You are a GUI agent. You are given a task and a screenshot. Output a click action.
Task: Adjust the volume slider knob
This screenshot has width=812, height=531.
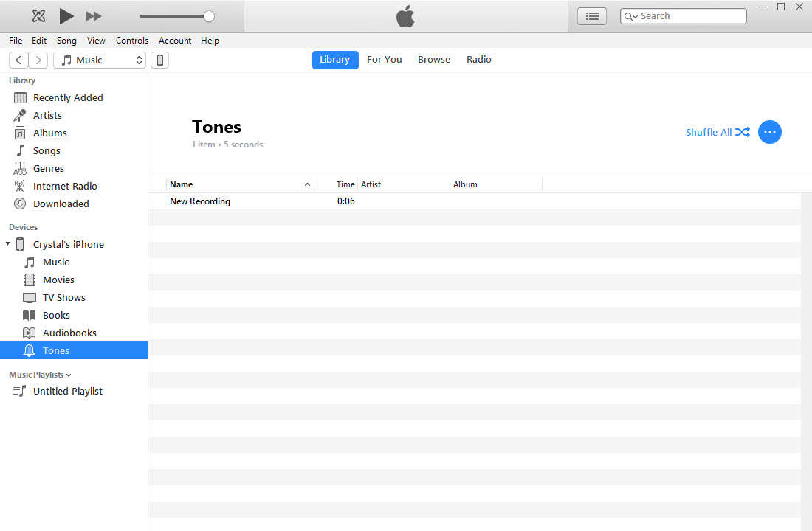click(209, 16)
